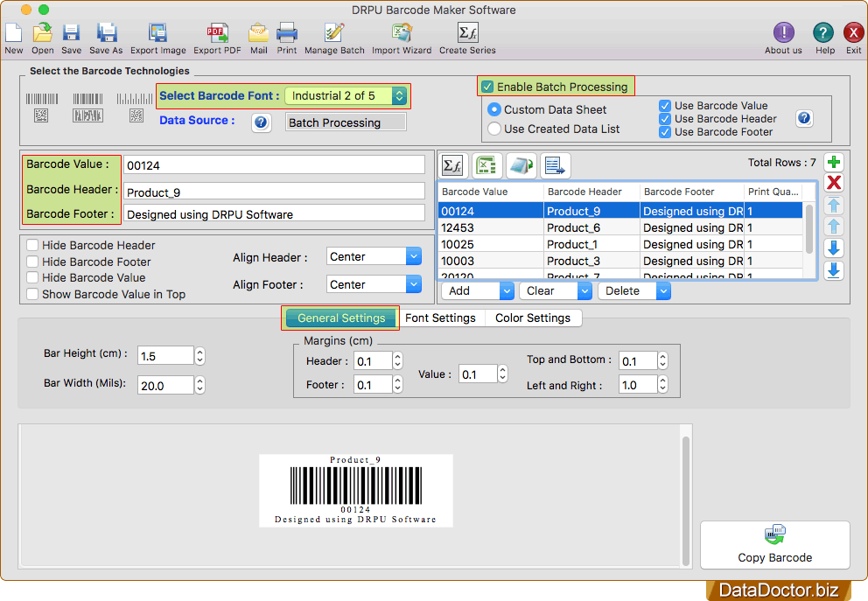Open About us info
This screenshot has height=601, width=868.
click(x=783, y=33)
